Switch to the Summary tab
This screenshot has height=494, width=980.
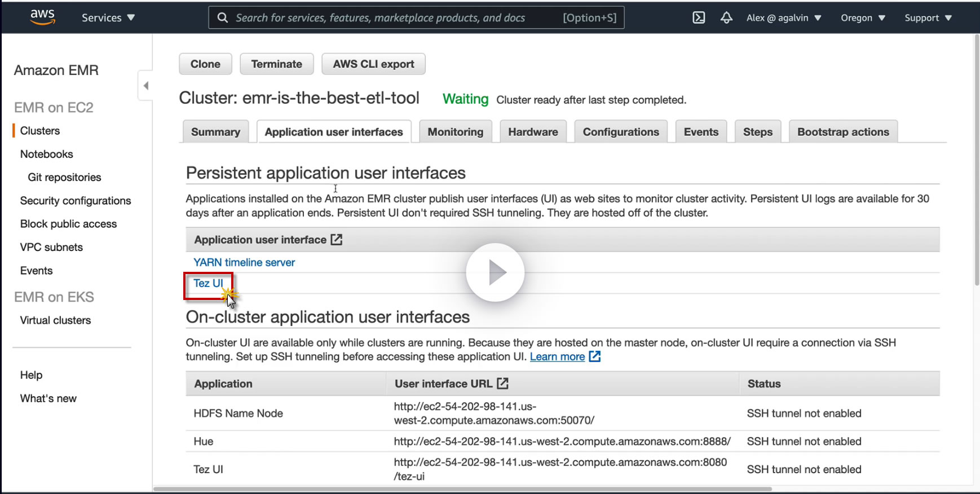(x=215, y=132)
